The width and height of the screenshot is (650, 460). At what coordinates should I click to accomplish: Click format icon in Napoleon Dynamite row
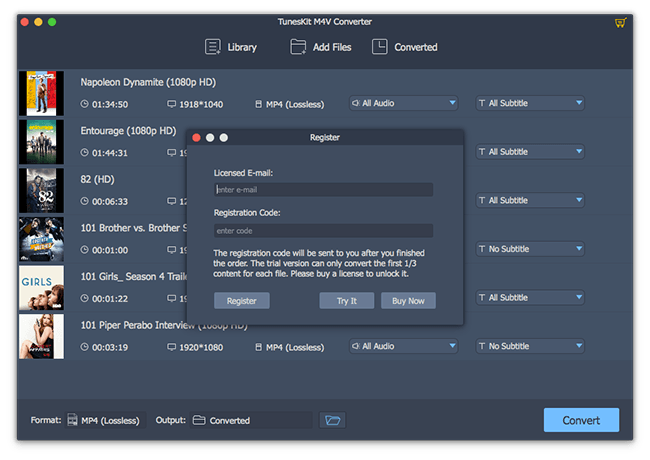259,104
